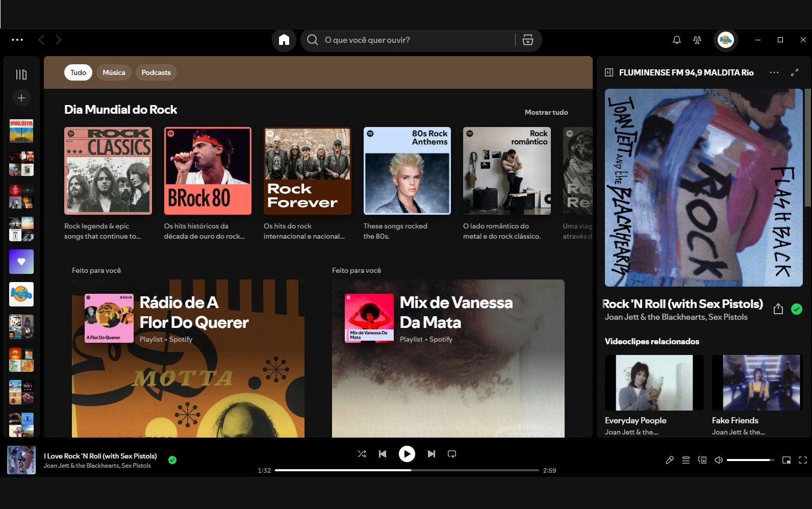Image resolution: width=812 pixels, height=509 pixels.
Task: Hide the Now Playing view panel
Action: pyautogui.click(x=609, y=72)
